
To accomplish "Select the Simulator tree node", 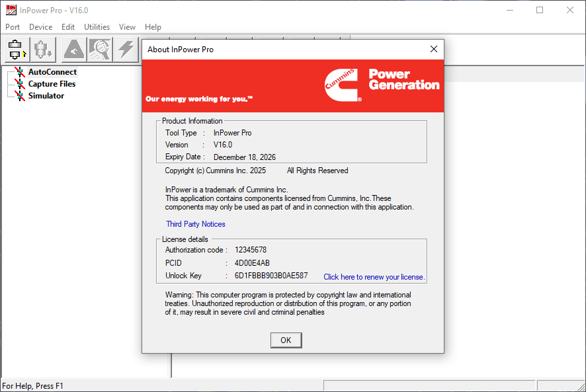I will (x=46, y=96).
